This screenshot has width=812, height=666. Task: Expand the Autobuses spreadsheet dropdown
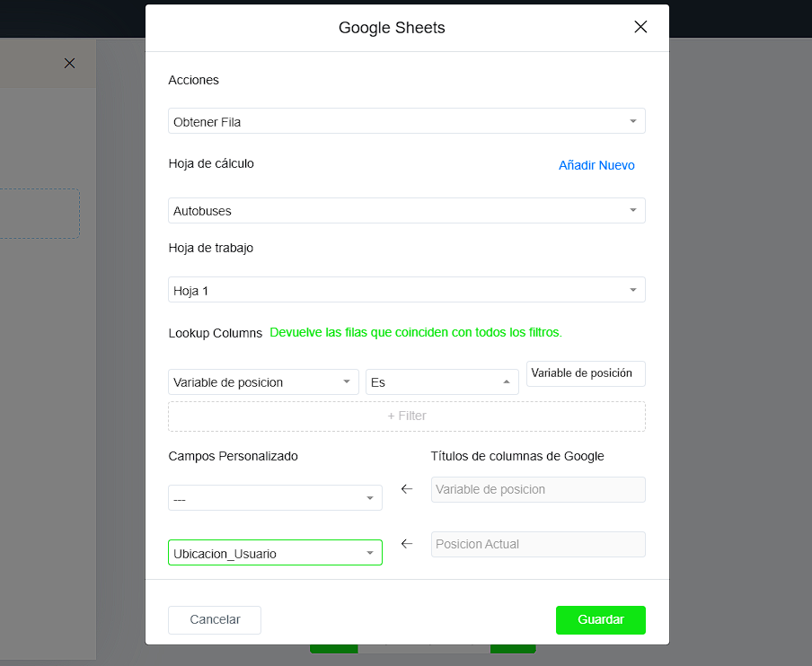click(406, 211)
